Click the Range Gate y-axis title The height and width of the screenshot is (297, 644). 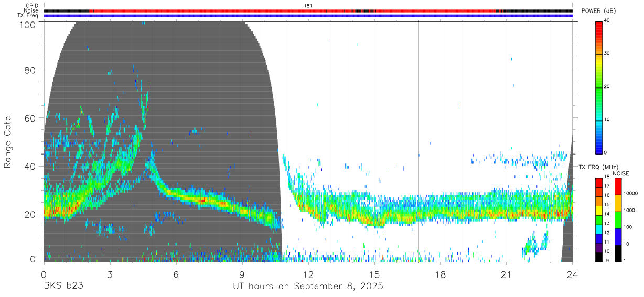click(8, 143)
